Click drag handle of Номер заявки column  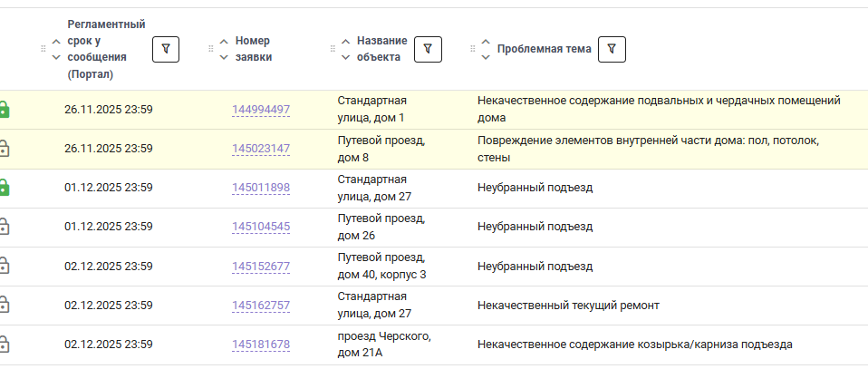coord(211,49)
